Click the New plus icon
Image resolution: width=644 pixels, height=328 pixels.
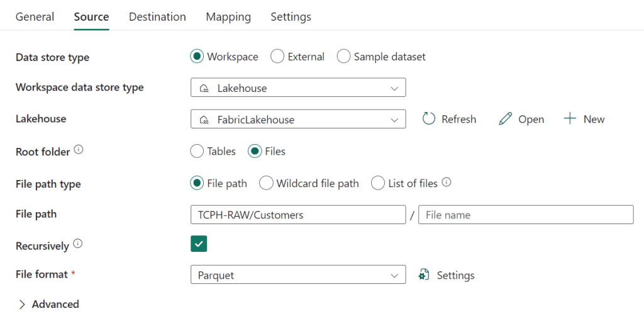pos(570,119)
